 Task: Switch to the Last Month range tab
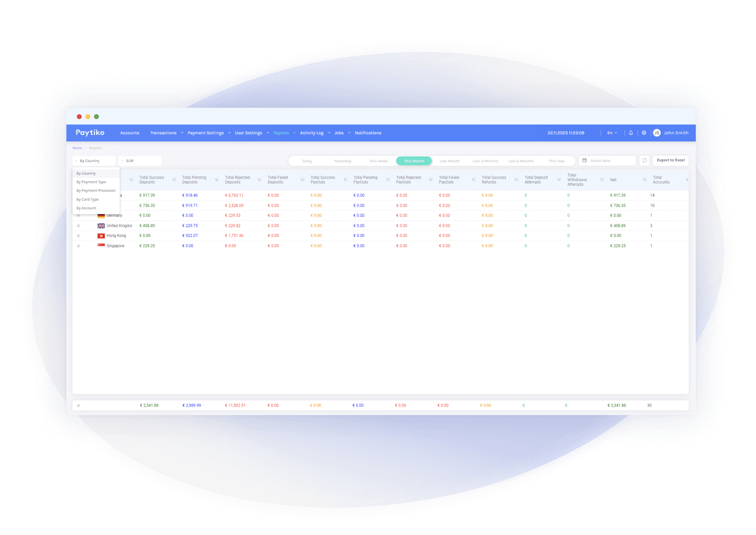[450, 161]
